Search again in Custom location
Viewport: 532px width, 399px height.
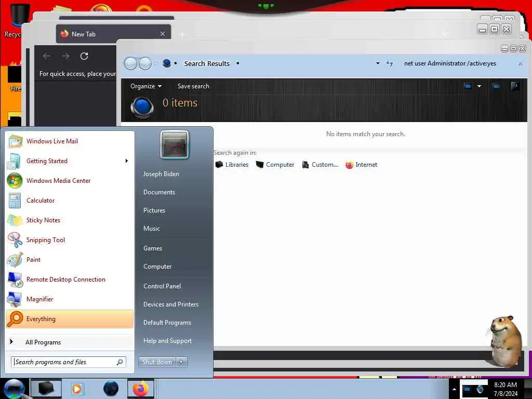(x=320, y=165)
